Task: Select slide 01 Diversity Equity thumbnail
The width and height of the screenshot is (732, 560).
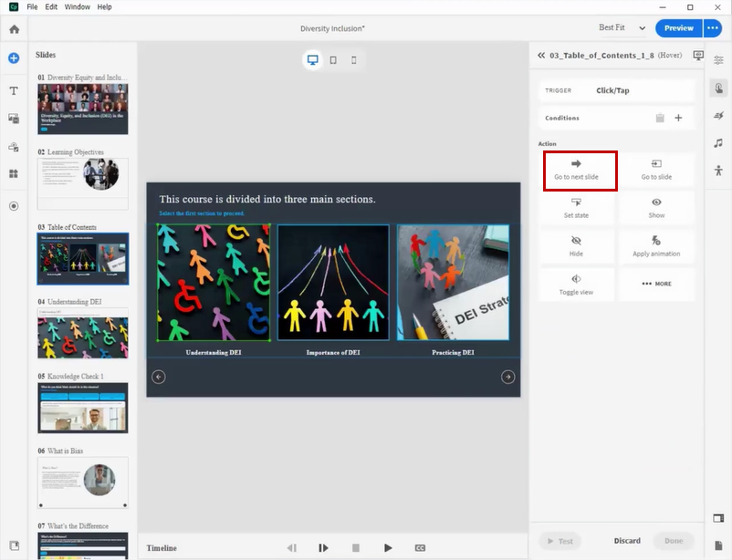Action: [83, 109]
